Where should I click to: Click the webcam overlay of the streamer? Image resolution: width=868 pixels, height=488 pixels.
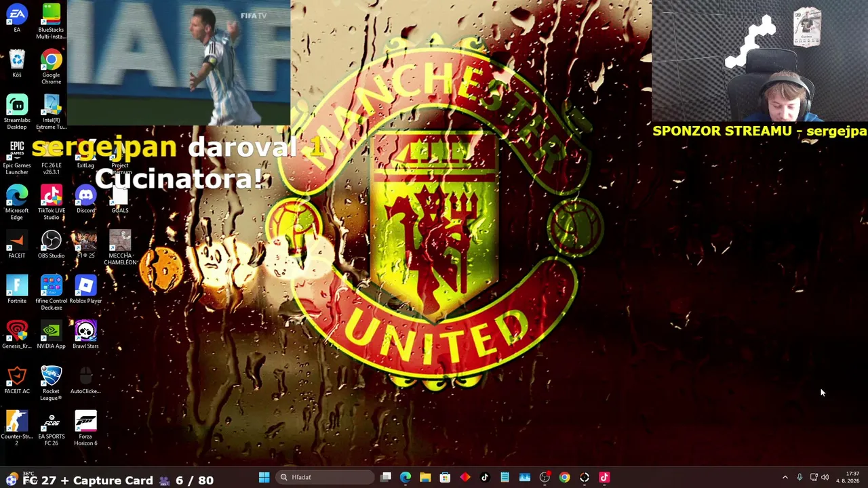(x=759, y=62)
